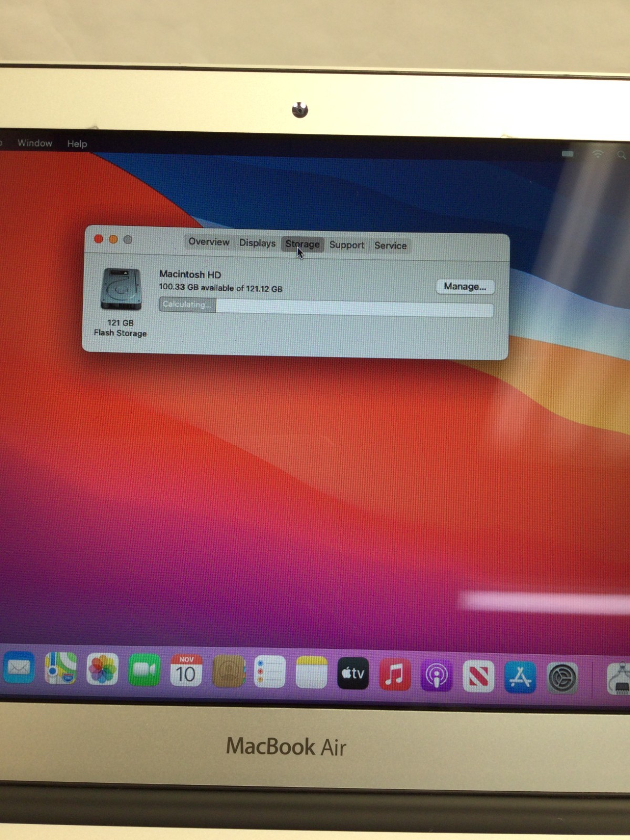Click the '100.33 GB available of 121.12 GB' text
Viewport: 630px width, 840px height.
coord(220,288)
